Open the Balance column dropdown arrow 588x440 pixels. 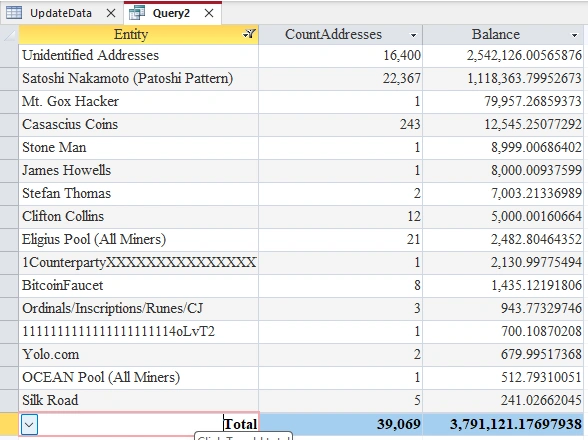point(574,35)
